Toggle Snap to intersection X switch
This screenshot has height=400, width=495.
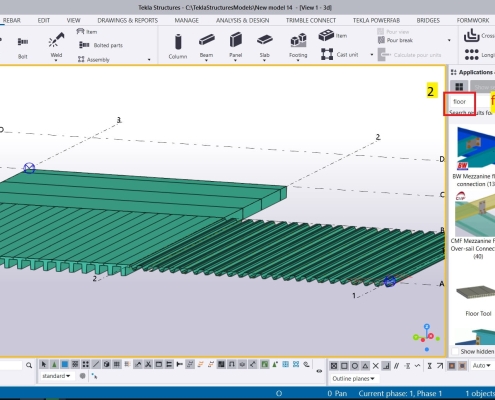[375, 366]
